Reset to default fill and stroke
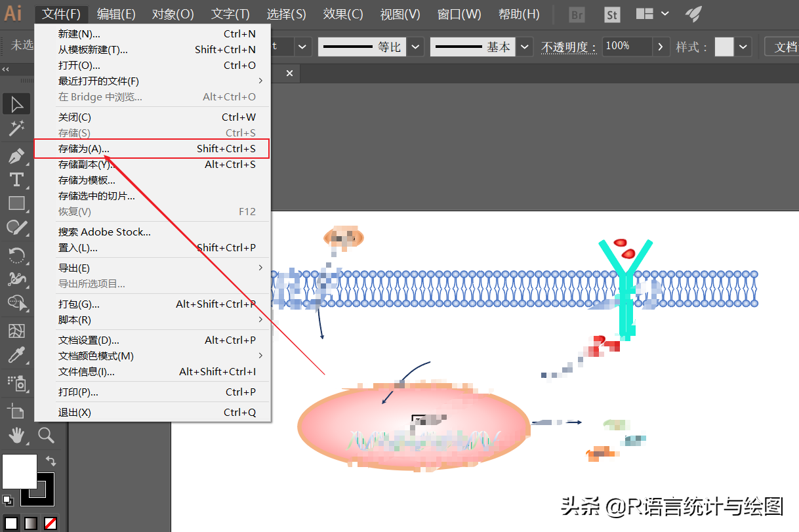 [8, 501]
